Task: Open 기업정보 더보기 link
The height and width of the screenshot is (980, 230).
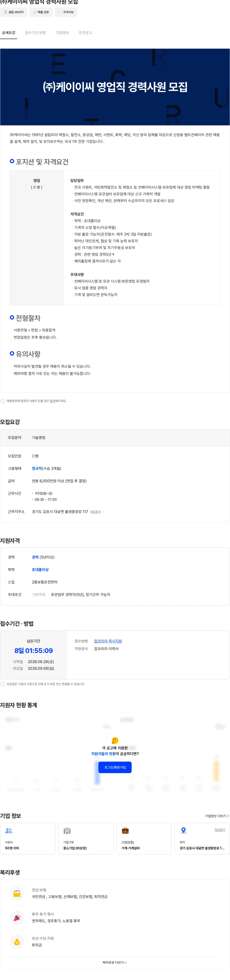Action: coord(217,816)
